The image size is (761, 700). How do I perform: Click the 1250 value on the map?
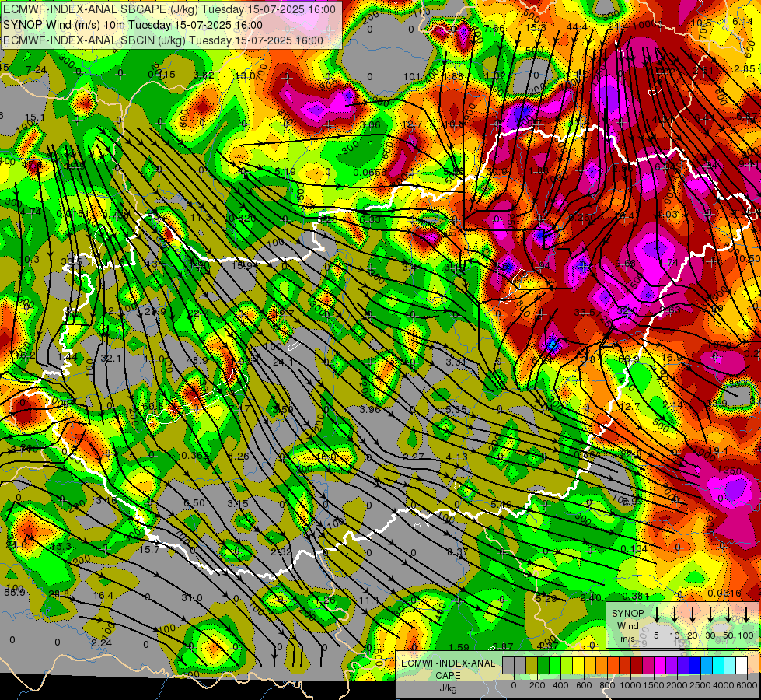pos(729,471)
